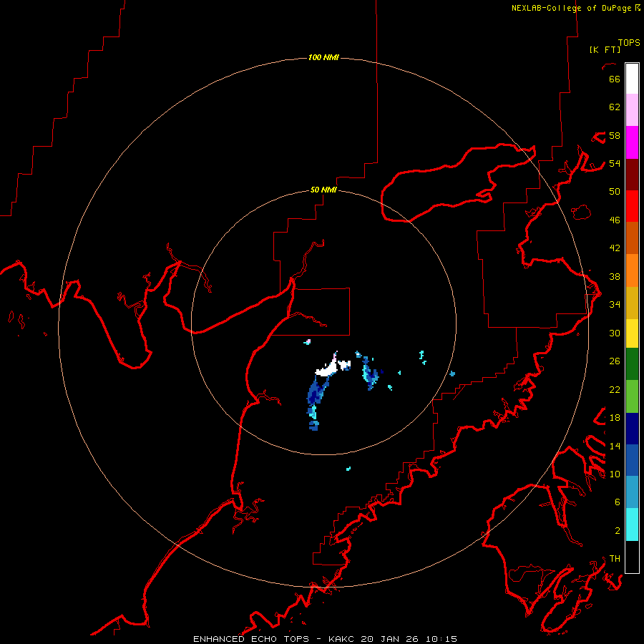
Task: Click the 50 NMI range ring label
Action: 323,190
